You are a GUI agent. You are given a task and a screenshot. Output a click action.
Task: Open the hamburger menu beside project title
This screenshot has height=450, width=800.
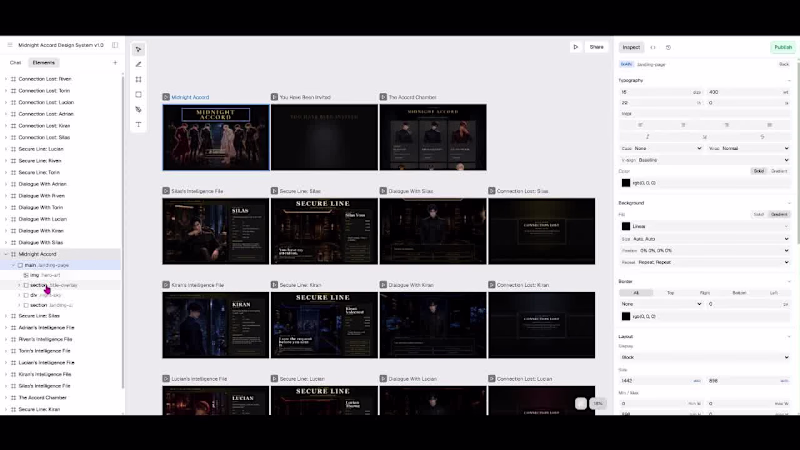tap(10, 45)
